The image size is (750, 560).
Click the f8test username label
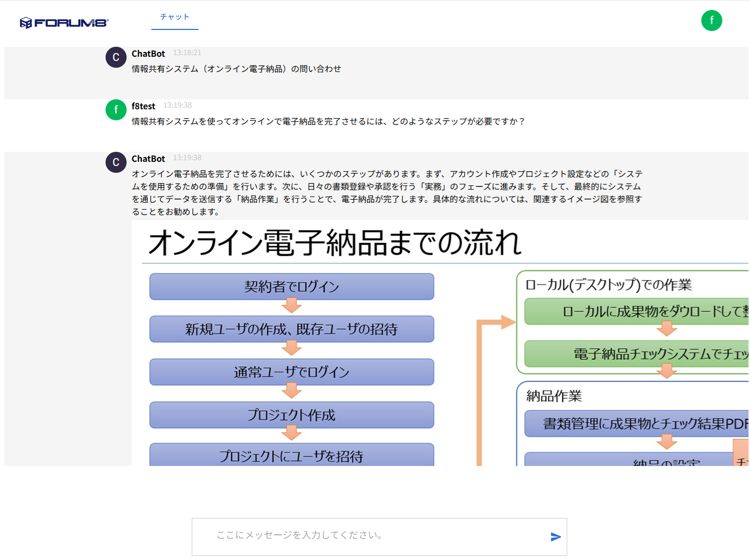143,106
